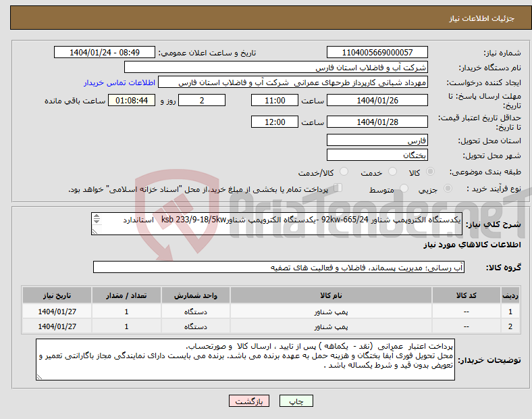Screen dimensions: 532x419
Task: Click the نام کالا column header
Action: pos(331,295)
